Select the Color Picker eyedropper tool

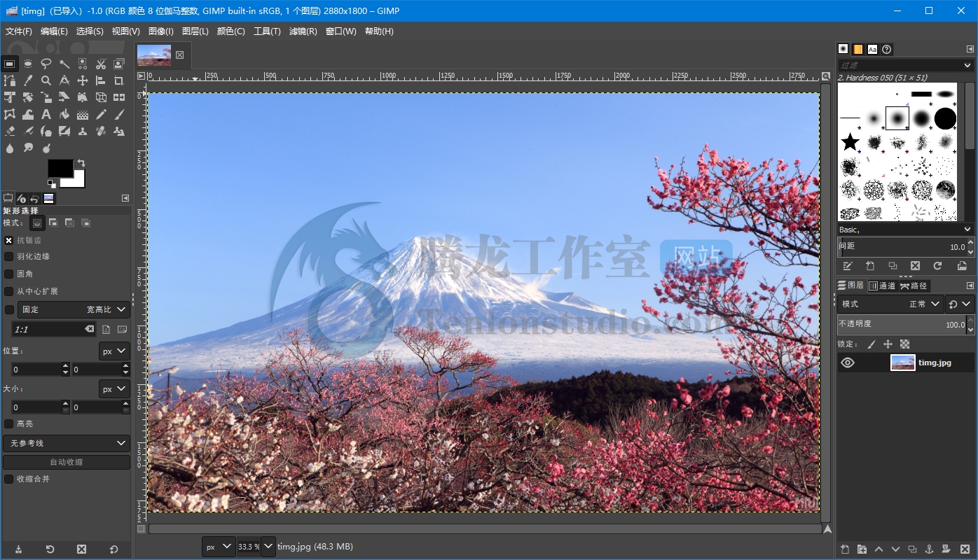pyautogui.click(x=28, y=80)
